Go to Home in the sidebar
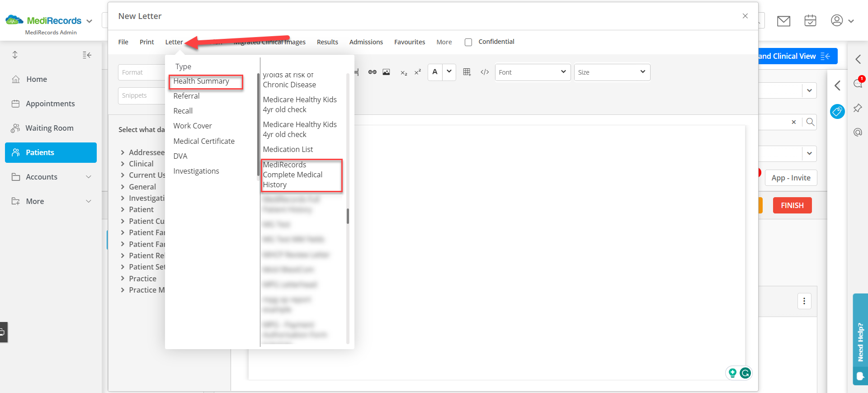 [37, 79]
